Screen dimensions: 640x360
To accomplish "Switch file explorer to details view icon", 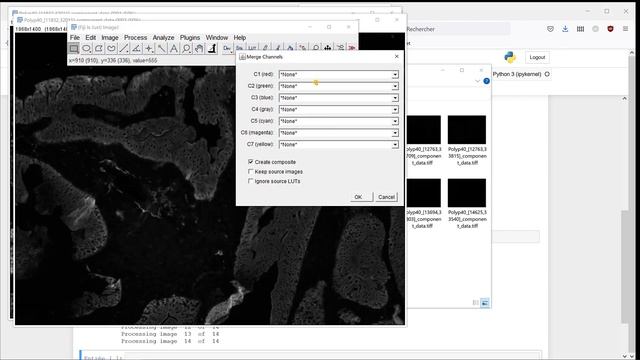I will (x=476, y=302).
